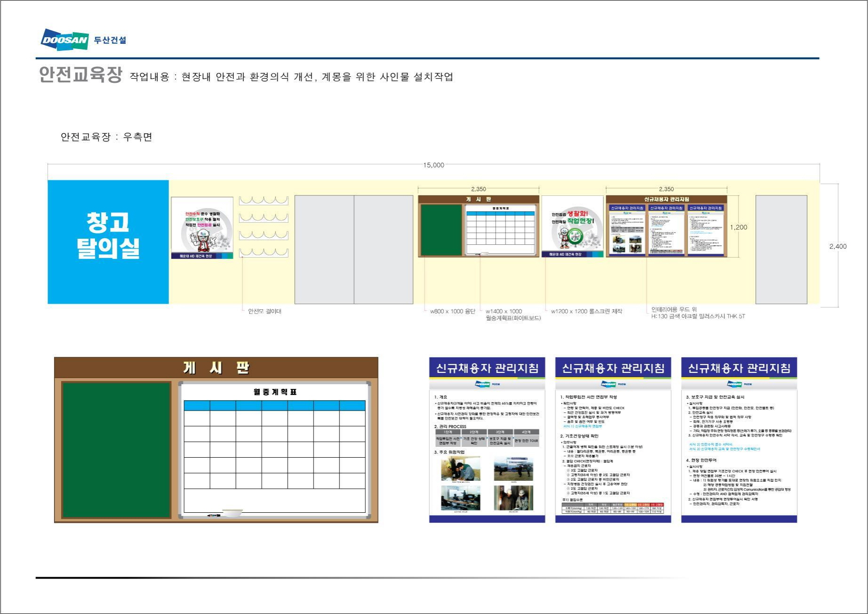Image resolution: width=868 pixels, height=614 pixels.
Task: Click the 'w800 x 1000 융단' annotation
Action: point(452,311)
